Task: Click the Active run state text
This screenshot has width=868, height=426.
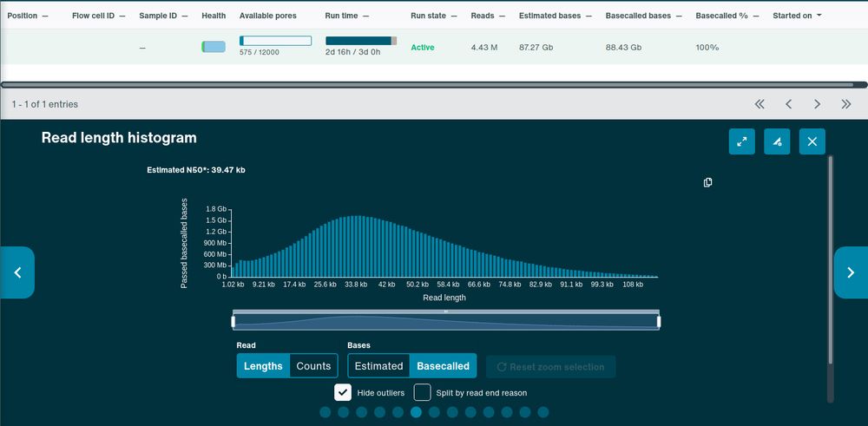Action: (x=423, y=48)
